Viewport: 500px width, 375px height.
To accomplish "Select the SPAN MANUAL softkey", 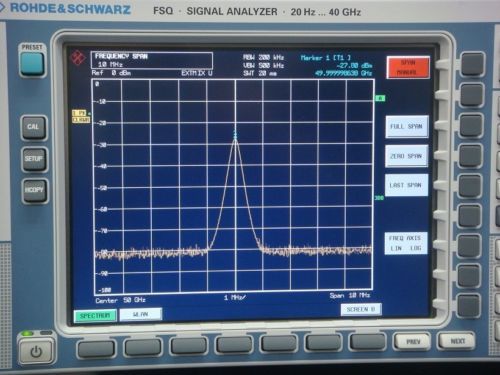I will pos(408,67).
